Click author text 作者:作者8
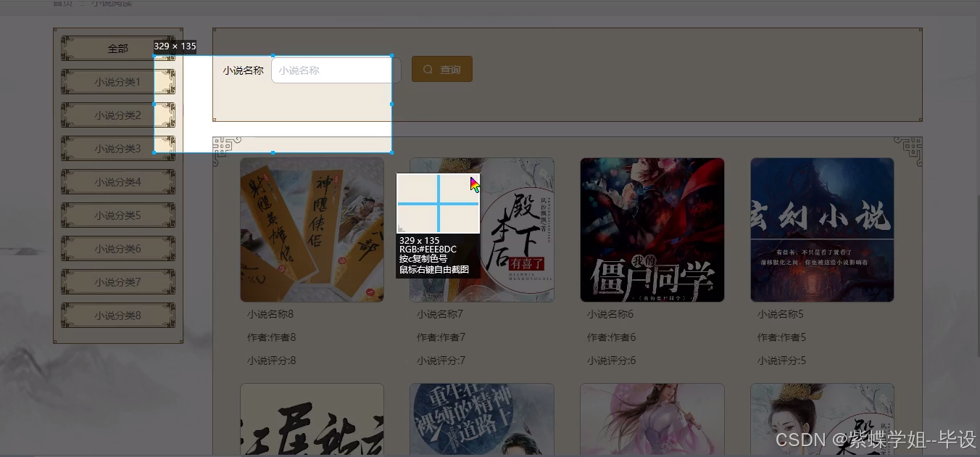 click(271, 337)
